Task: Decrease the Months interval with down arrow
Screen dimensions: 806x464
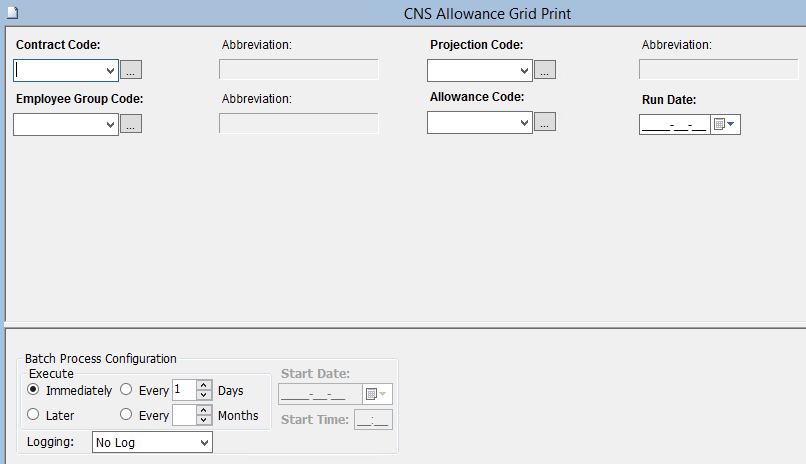Action: coord(203,420)
